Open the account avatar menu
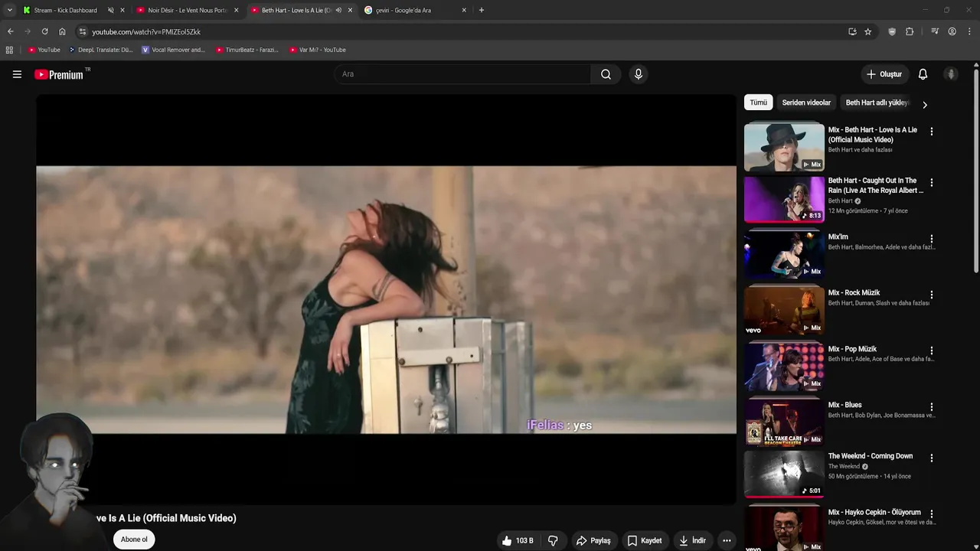The height and width of the screenshot is (551, 980). point(951,74)
